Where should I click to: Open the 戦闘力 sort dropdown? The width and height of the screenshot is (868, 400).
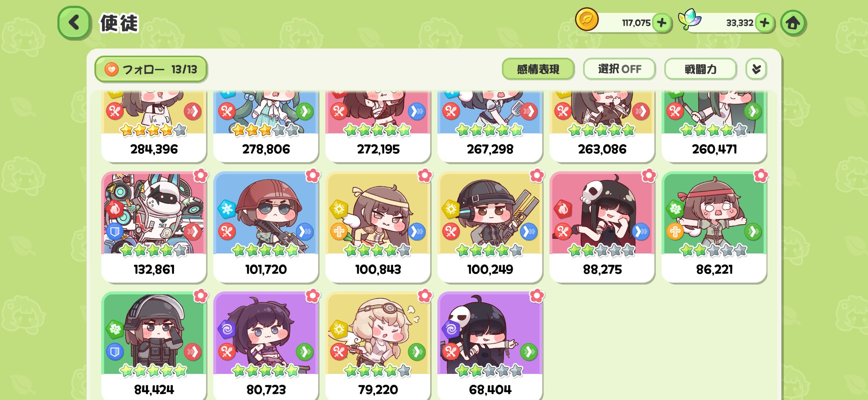[x=701, y=69]
